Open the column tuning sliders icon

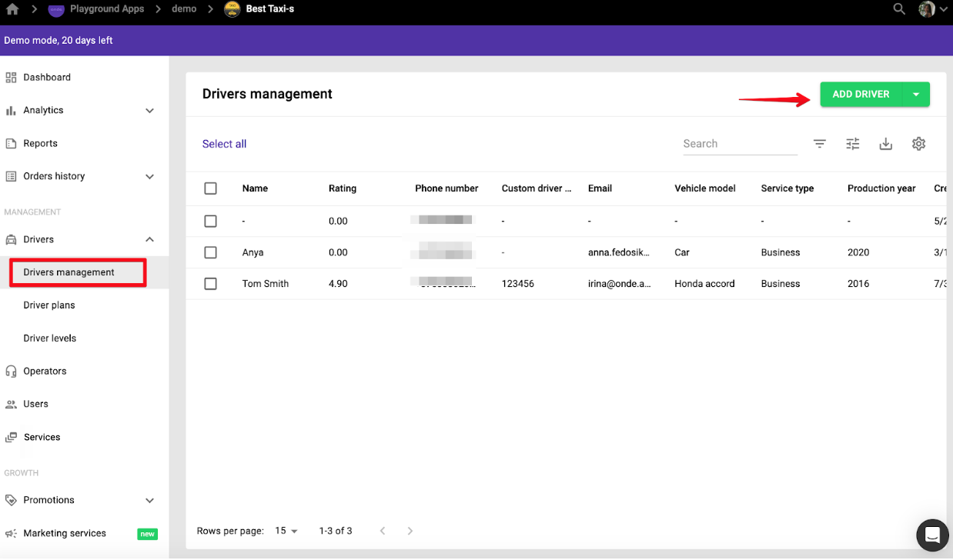(x=853, y=144)
